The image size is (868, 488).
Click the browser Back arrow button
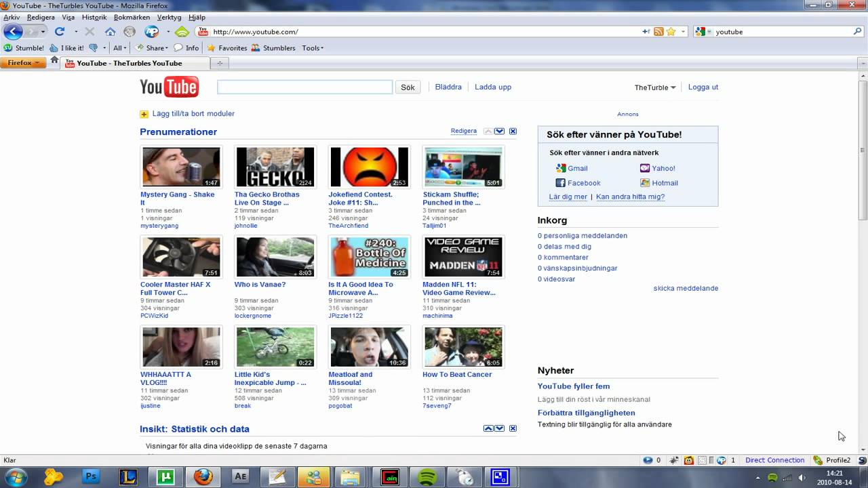(x=13, y=32)
